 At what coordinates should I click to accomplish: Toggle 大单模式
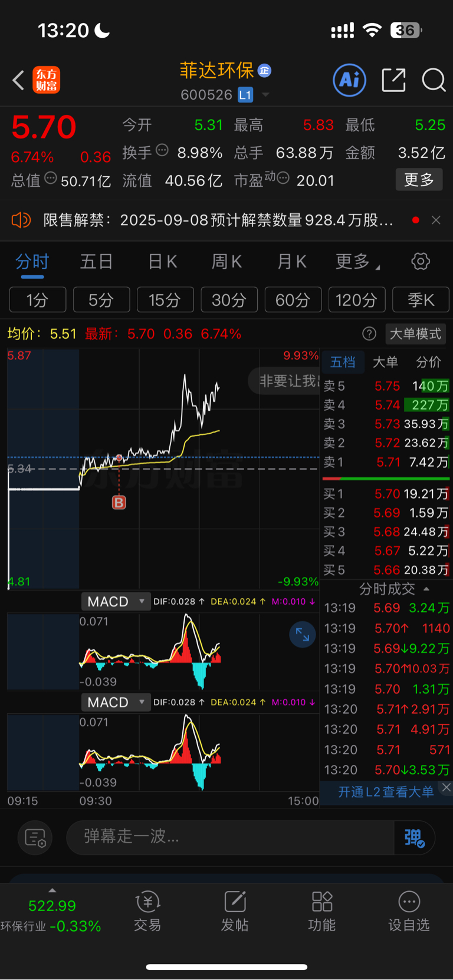click(415, 334)
